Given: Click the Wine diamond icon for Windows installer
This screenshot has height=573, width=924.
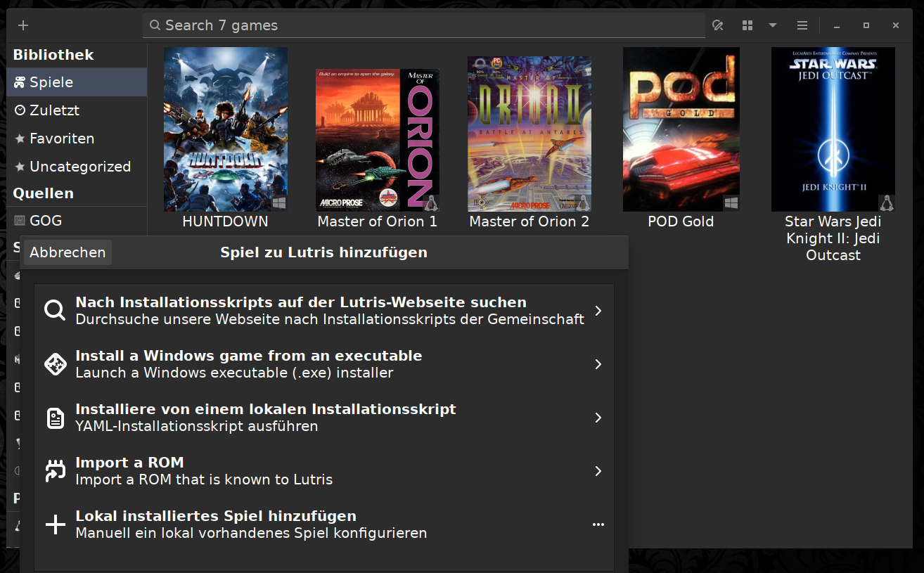Looking at the screenshot, I should (55, 364).
